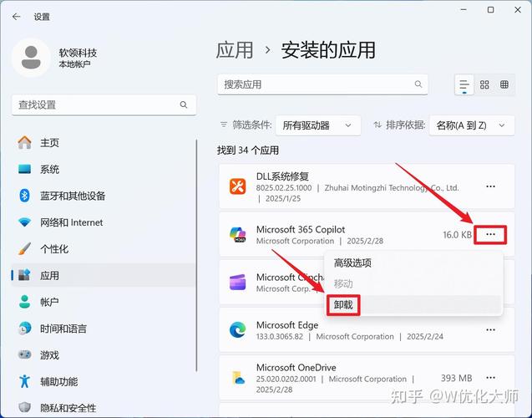Open more options for Microsoft Edge
532x418 pixels.
pyautogui.click(x=490, y=329)
